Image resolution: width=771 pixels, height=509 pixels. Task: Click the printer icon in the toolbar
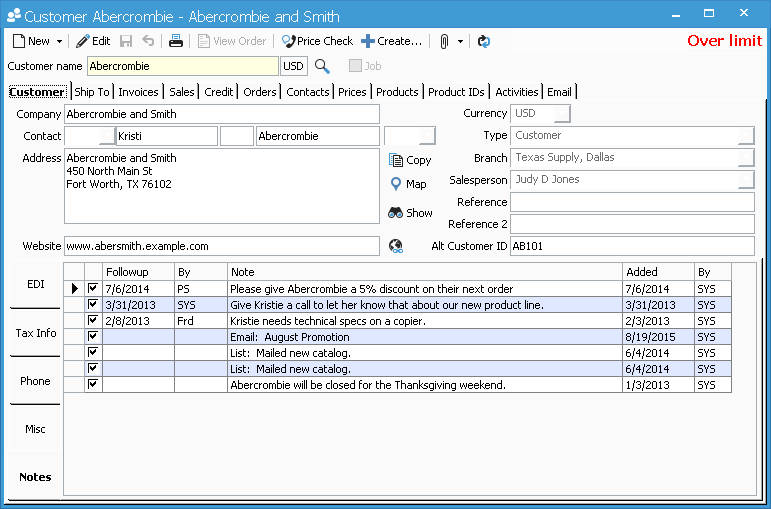tap(176, 41)
